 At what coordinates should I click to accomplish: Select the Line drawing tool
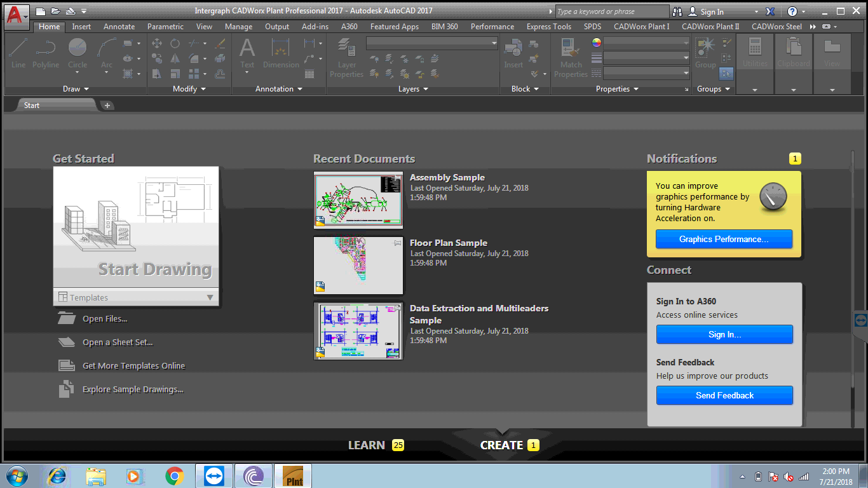18,53
